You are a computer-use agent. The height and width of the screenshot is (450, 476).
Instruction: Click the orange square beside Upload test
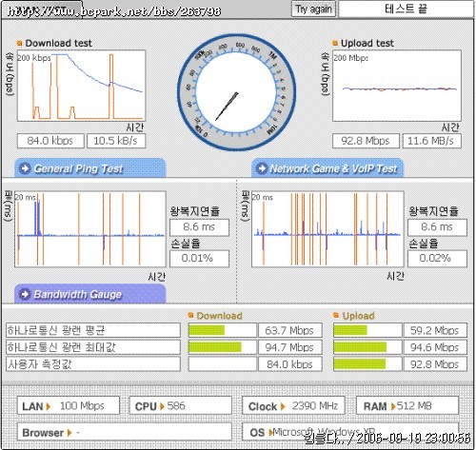point(335,43)
